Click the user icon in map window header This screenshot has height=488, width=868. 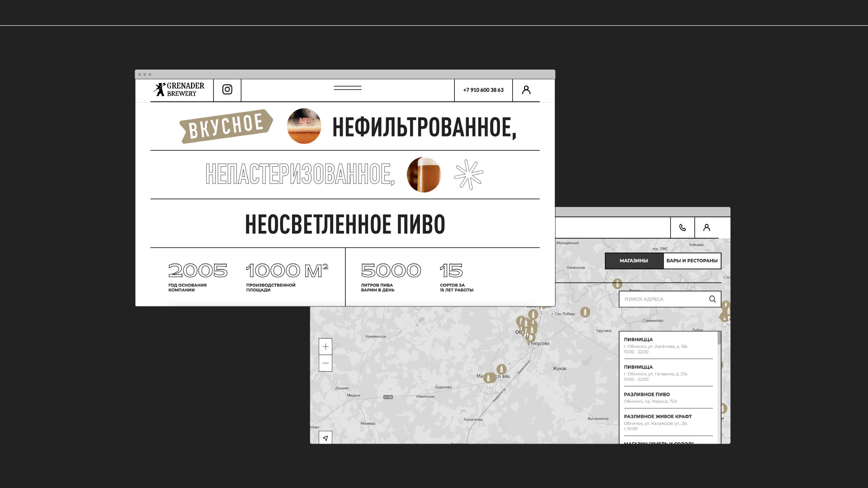coord(706,228)
